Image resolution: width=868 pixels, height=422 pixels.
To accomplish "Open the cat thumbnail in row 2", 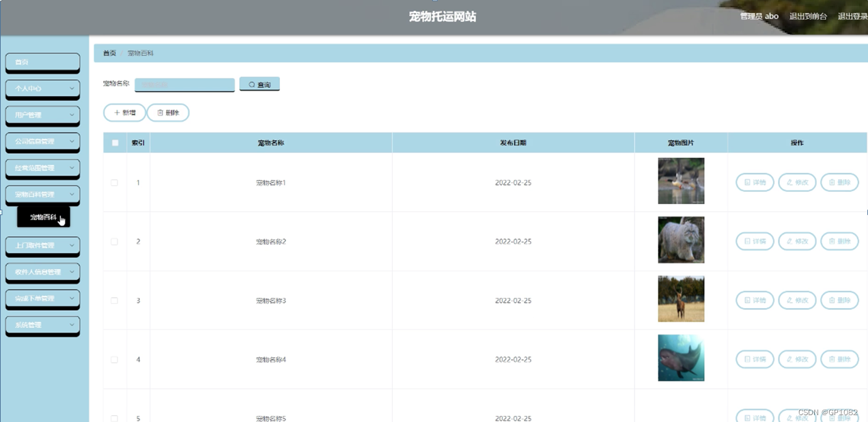I will 681,240.
